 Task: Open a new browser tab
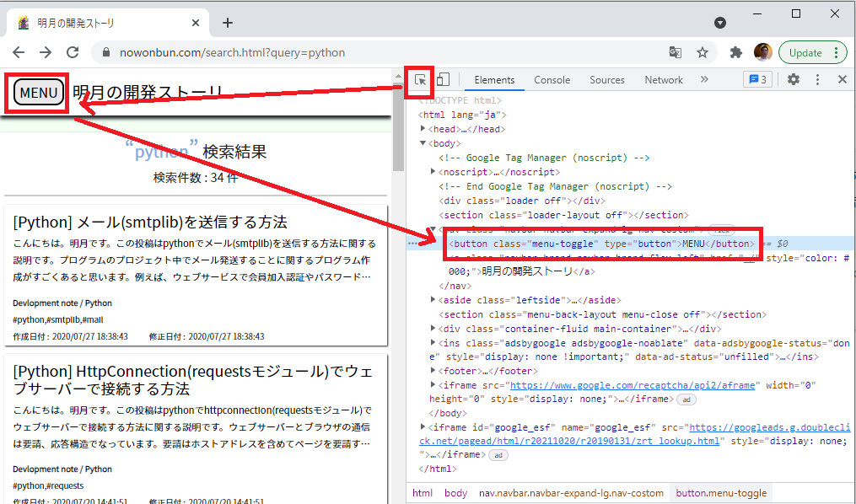point(228,23)
